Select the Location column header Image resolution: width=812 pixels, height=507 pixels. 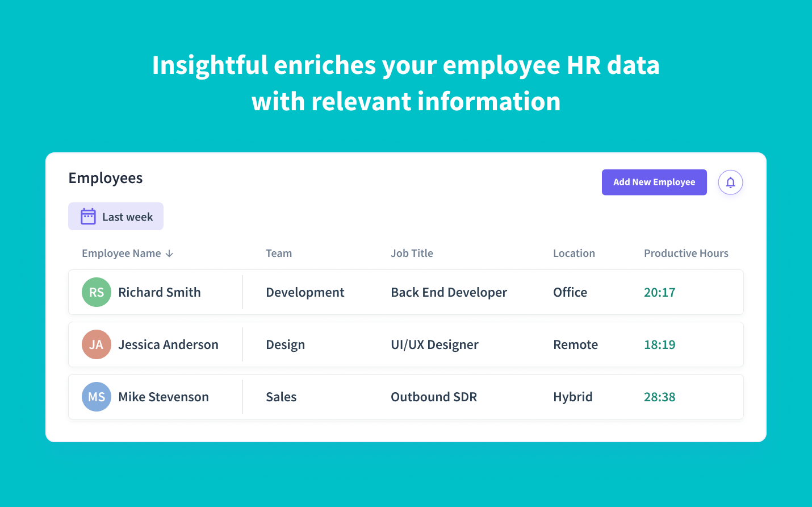tap(574, 253)
